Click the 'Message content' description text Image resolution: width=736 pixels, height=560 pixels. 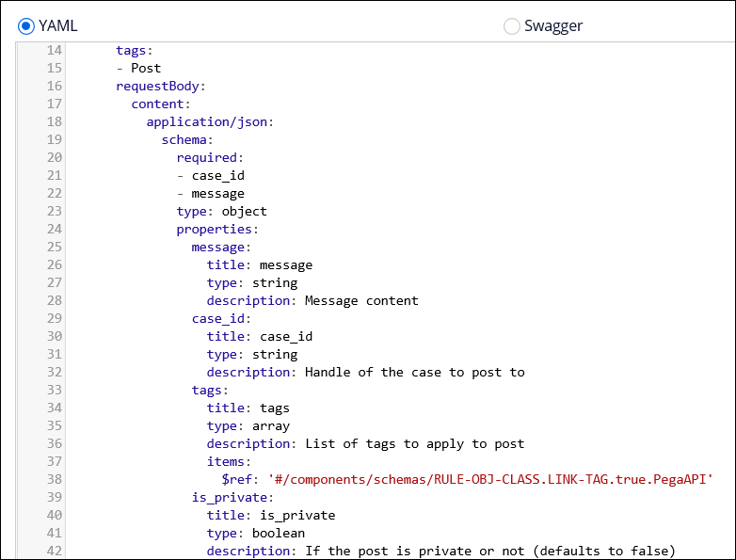(x=361, y=300)
